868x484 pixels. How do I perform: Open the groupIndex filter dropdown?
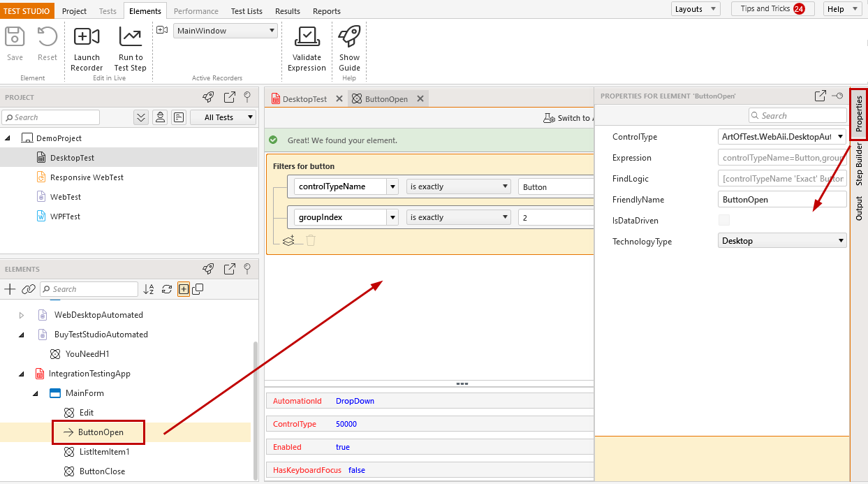pos(393,217)
